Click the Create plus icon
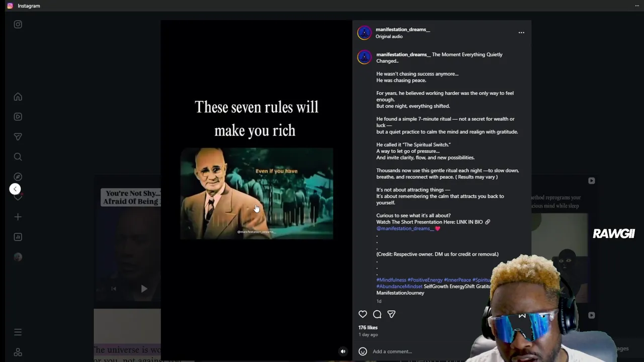The image size is (644, 362). (18, 217)
